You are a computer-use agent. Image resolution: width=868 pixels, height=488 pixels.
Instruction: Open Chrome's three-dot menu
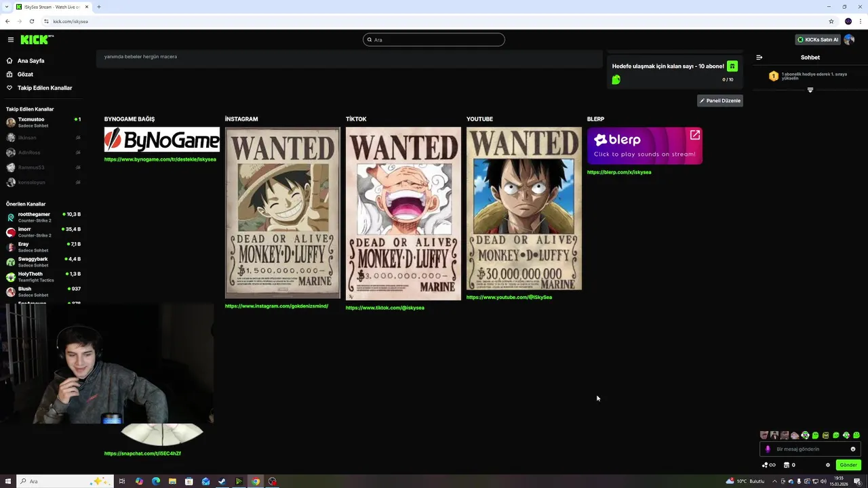click(861, 21)
